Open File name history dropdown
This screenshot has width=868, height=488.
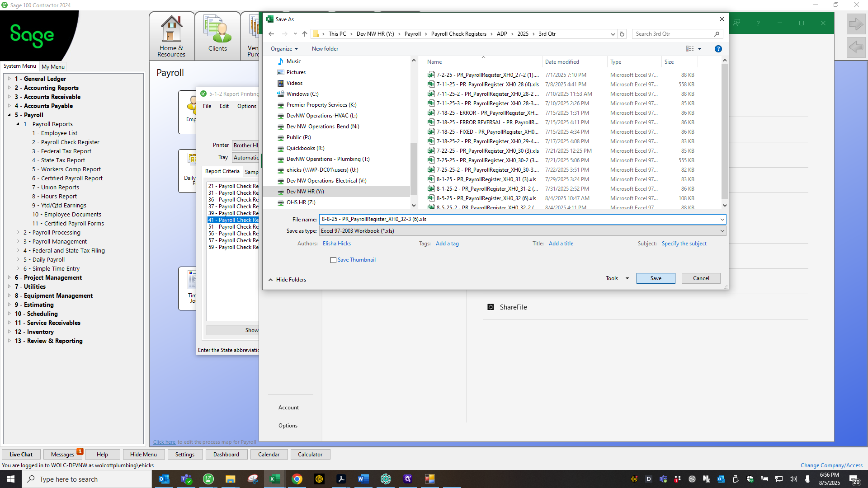(x=722, y=219)
